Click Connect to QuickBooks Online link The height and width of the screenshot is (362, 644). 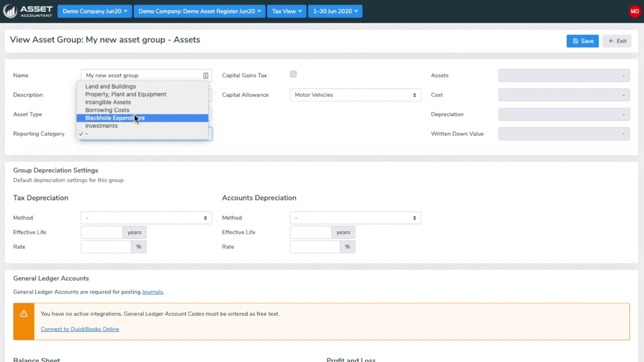[80, 329]
